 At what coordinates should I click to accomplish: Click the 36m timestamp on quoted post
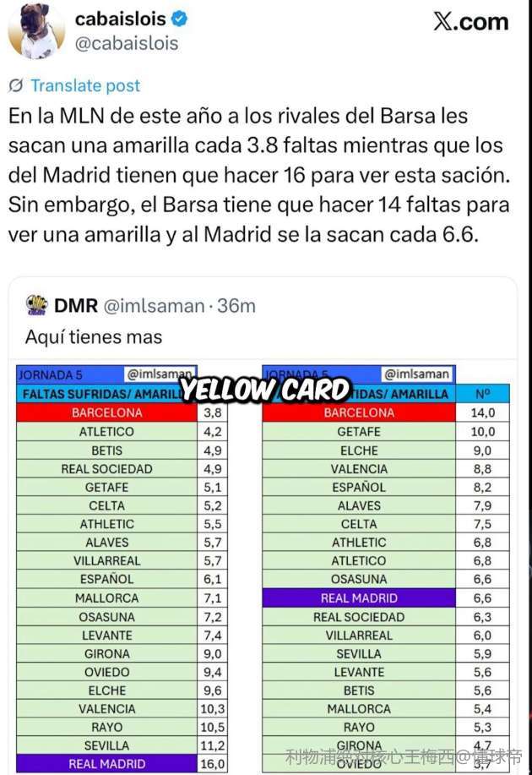pyautogui.click(x=236, y=306)
